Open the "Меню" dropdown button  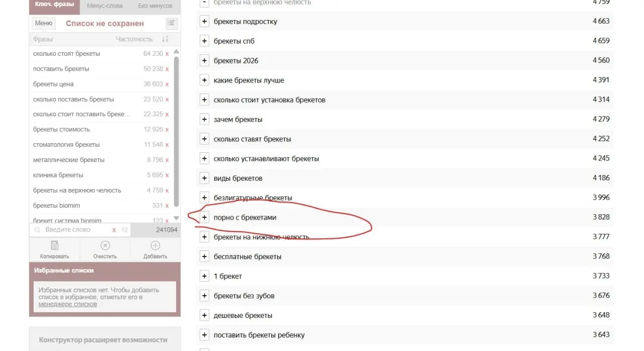pos(44,23)
